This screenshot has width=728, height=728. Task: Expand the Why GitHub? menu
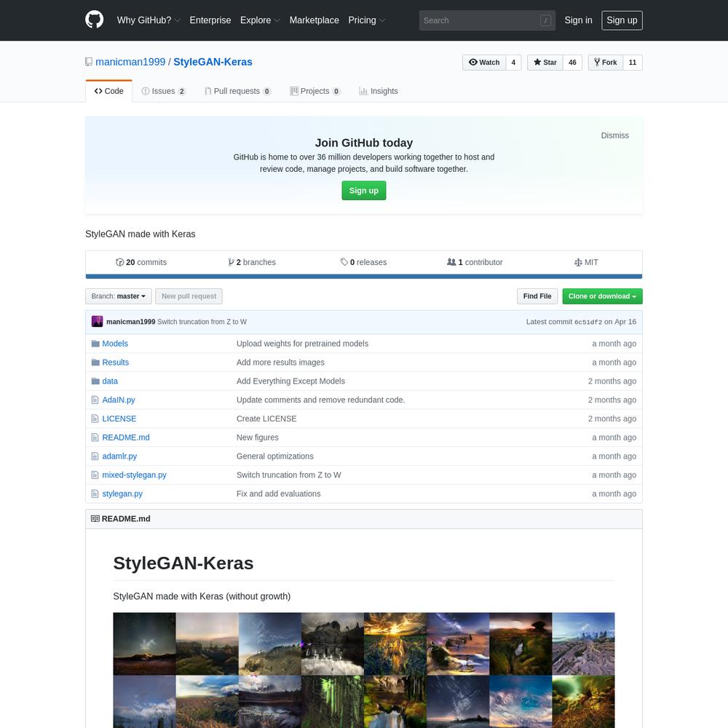[149, 20]
